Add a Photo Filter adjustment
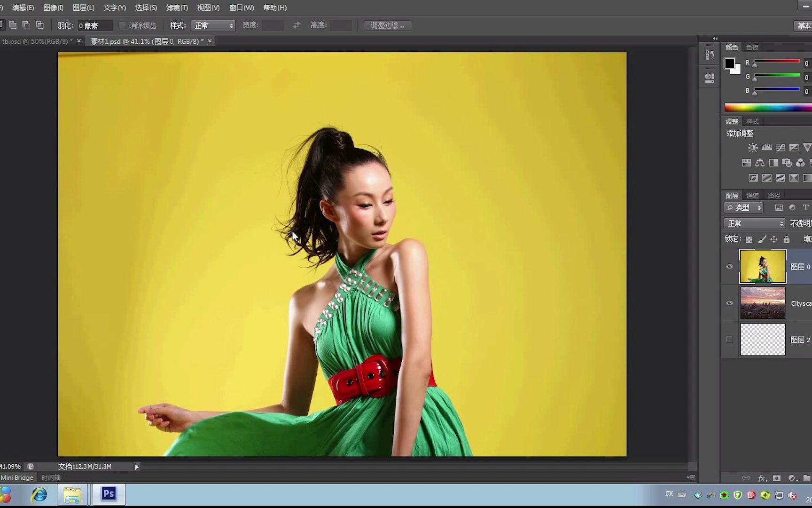Viewport: 812px width, 508px height. [x=787, y=163]
